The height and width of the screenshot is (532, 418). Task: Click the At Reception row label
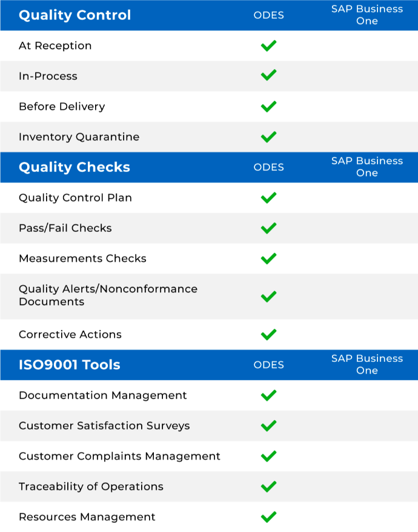55,46
